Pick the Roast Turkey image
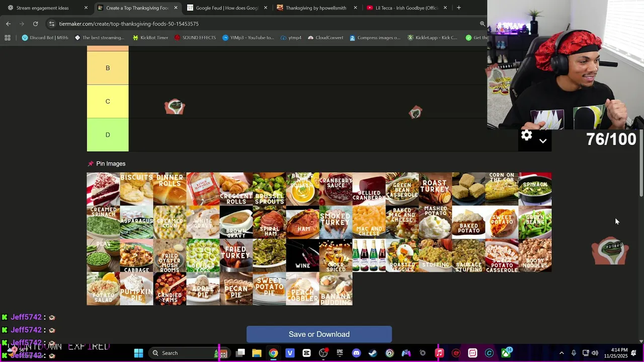Image resolution: width=644 pixels, height=362 pixels. (435, 189)
